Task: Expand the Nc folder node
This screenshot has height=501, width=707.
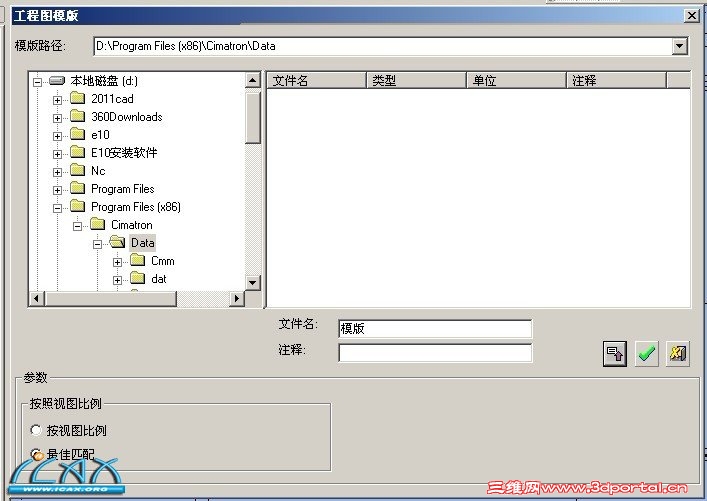Action: (57, 172)
